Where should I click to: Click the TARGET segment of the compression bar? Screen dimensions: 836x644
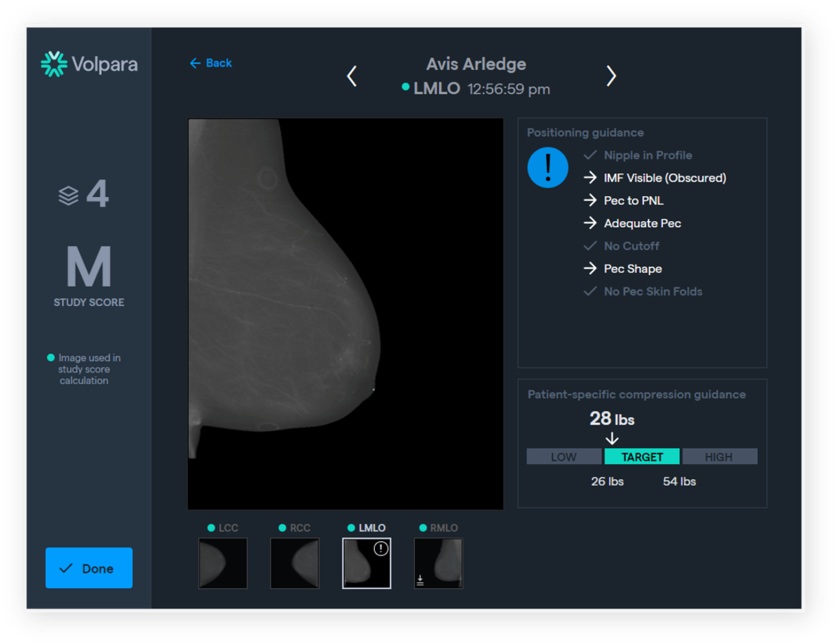click(x=642, y=457)
